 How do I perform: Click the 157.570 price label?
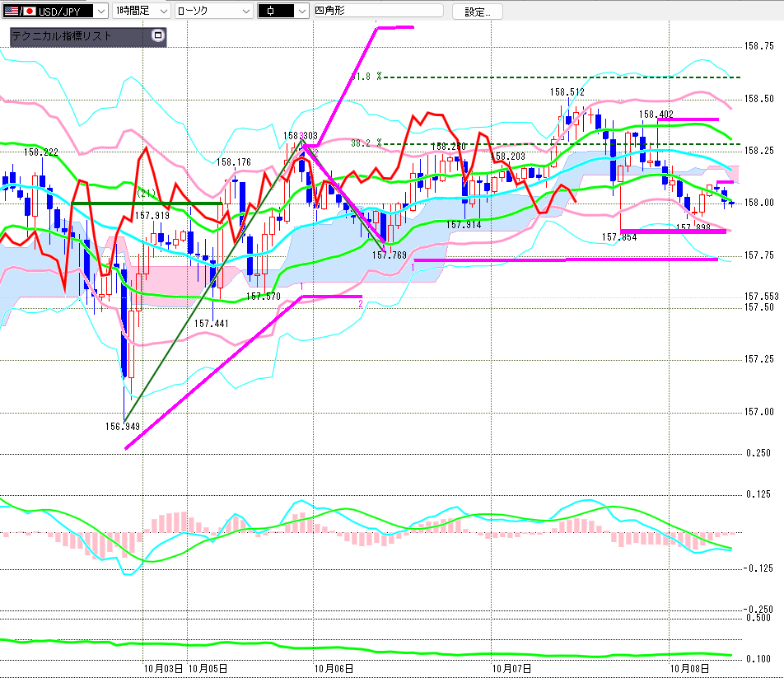pos(264,297)
